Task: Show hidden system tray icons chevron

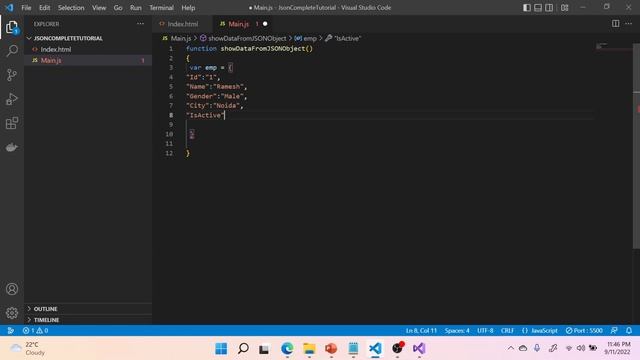Action: (x=511, y=348)
